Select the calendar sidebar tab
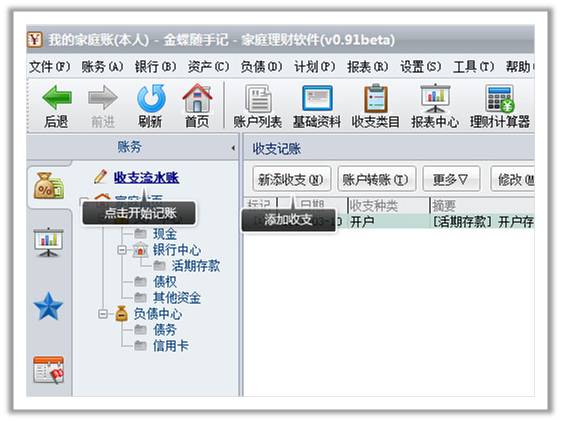The width and height of the screenshot is (561, 421). click(x=49, y=370)
